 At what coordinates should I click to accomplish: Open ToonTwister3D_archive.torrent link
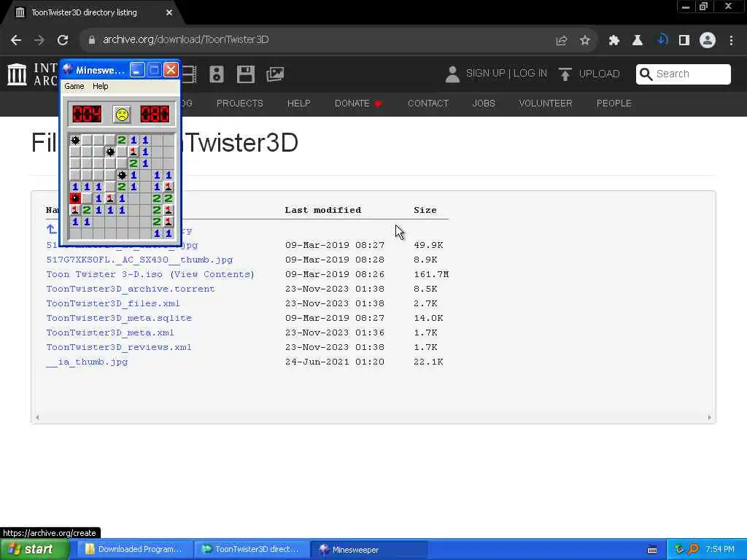point(131,289)
